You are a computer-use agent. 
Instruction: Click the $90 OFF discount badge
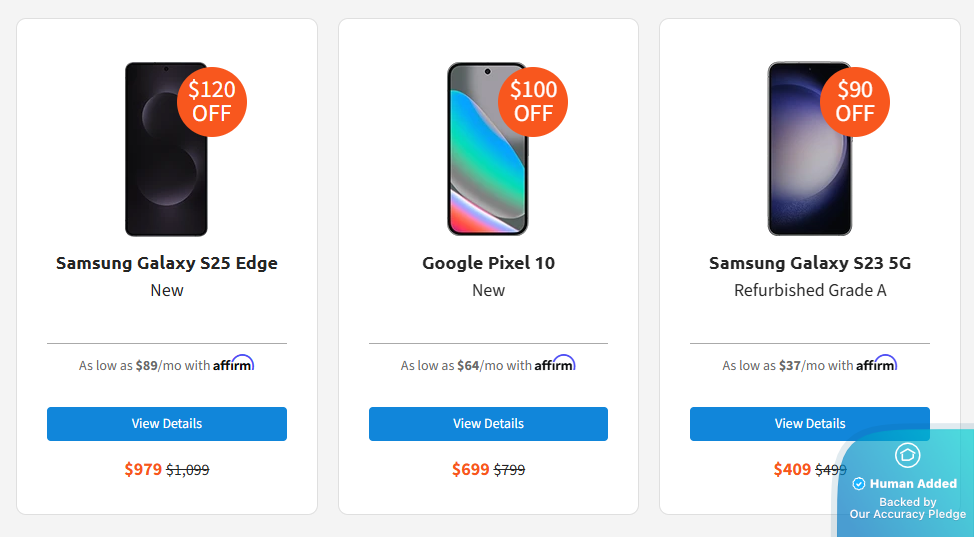pos(855,101)
